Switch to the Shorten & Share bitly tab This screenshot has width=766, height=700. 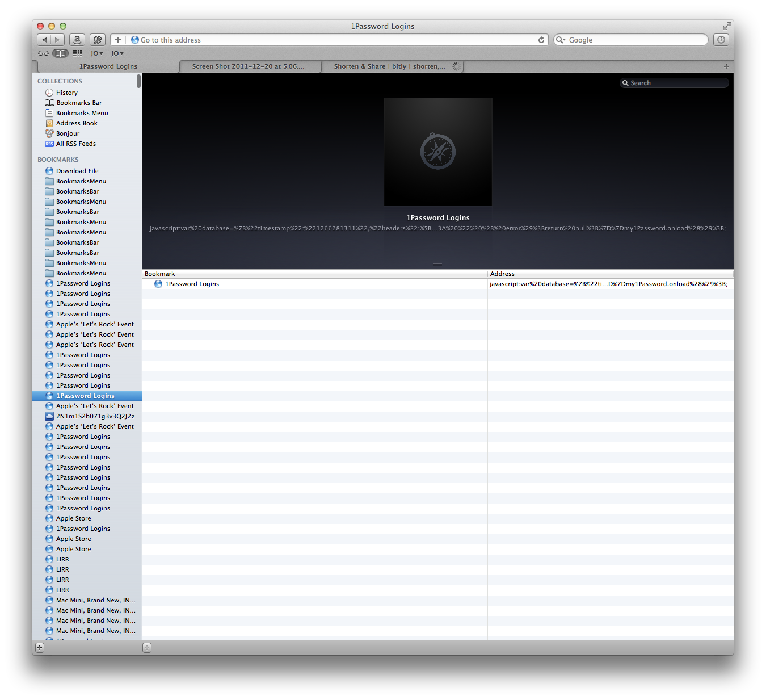pyautogui.click(x=392, y=66)
